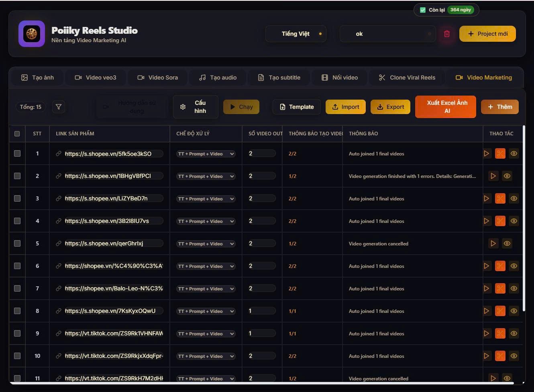Preview row 2 using the eye icon

(507, 176)
